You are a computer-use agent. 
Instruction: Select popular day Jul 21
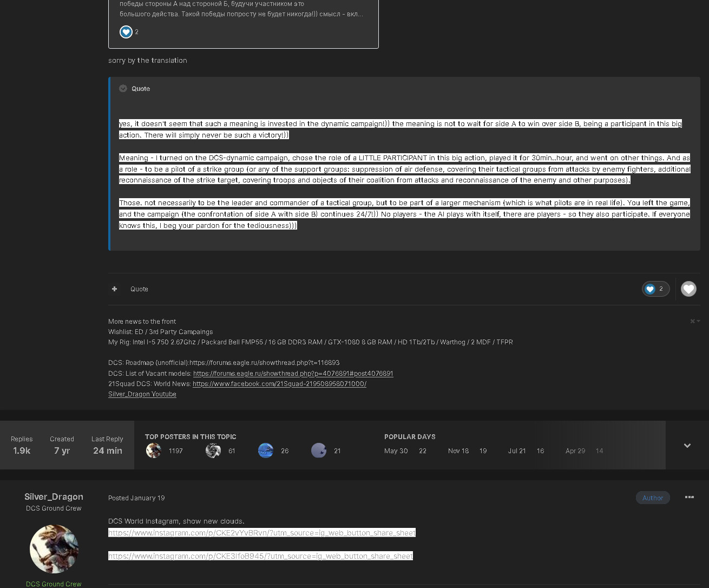pyautogui.click(x=517, y=451)
